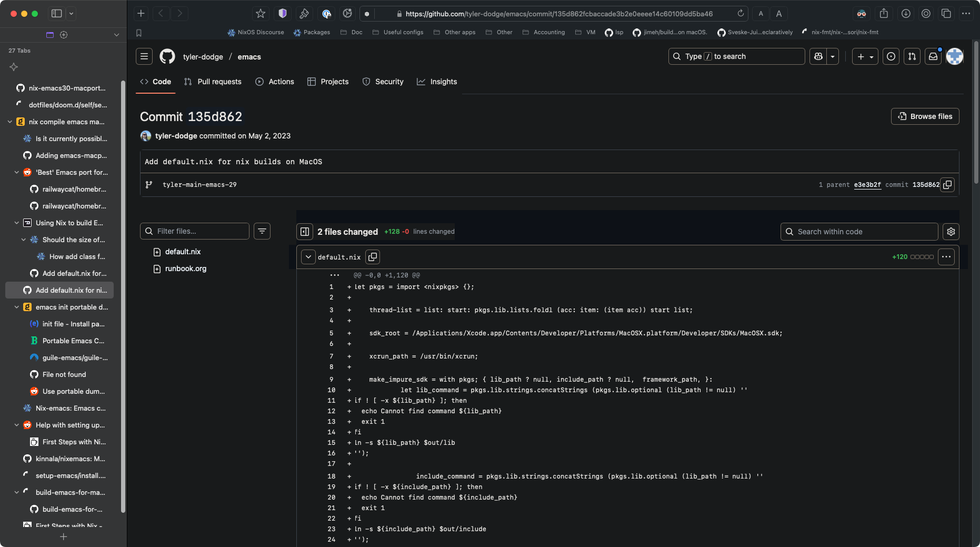This screenshot has height=547, width=980.
Task: Open the create new dropdown
Action: 865,56
